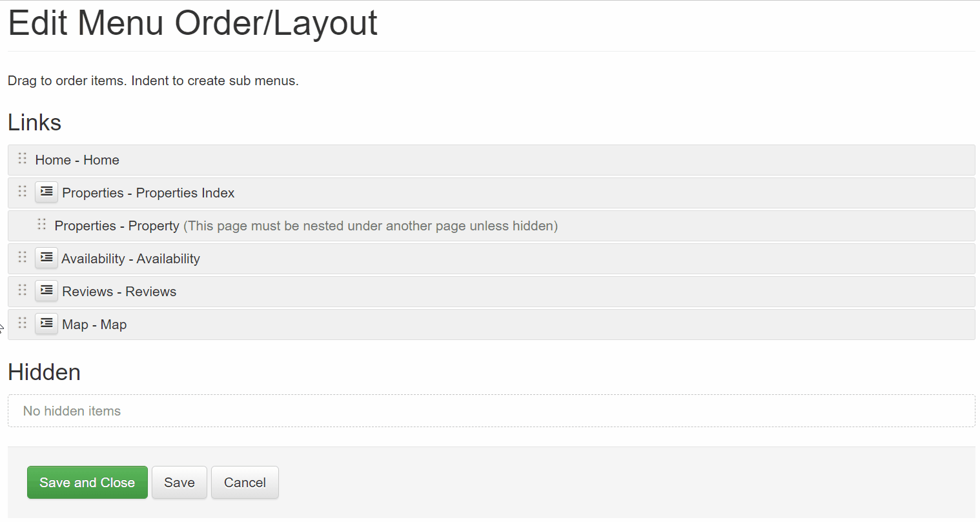Cancel the menu layout edit
980x522 pixels.
pyautogui.click(x=245, y=483)
